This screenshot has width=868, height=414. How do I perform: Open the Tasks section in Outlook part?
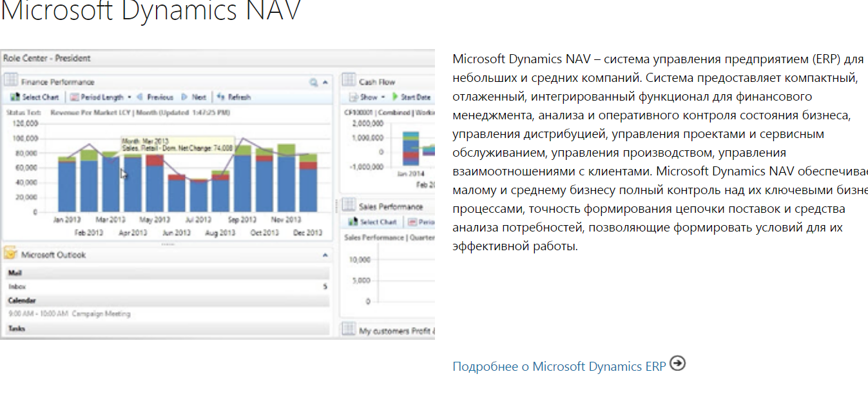pos(19,328)
